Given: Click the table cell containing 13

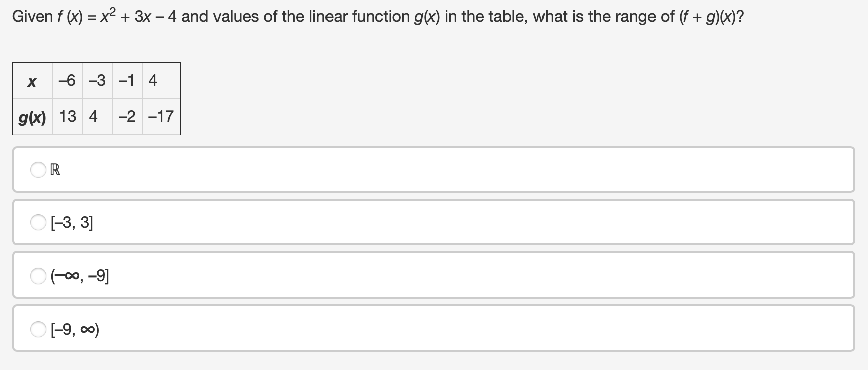Looking at the screenshot, I should [x=67, y=117].
